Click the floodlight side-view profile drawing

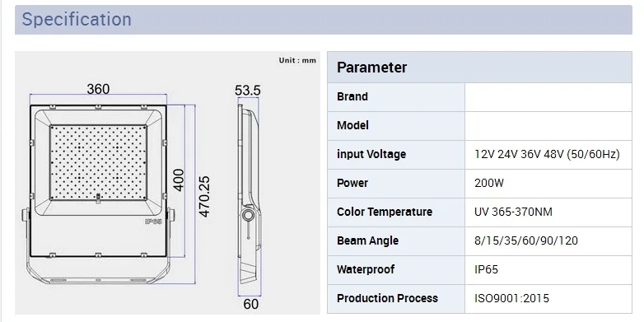(250, 194)
